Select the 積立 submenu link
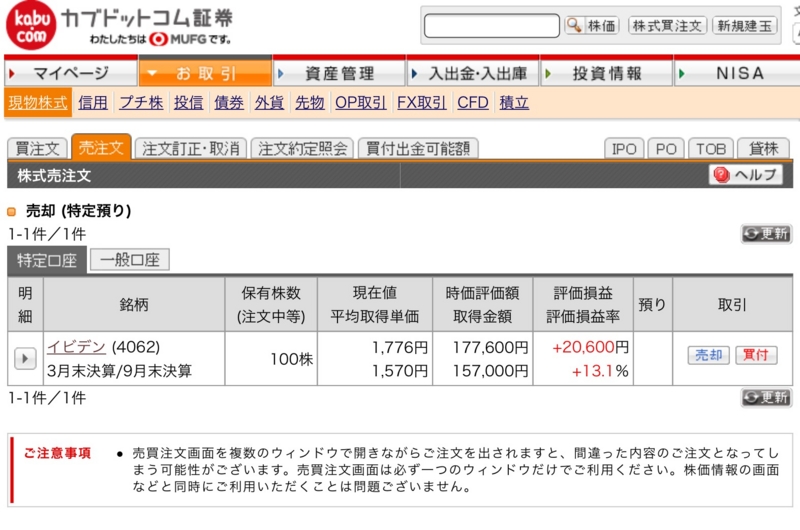800x530 pixels. point(514,103)
